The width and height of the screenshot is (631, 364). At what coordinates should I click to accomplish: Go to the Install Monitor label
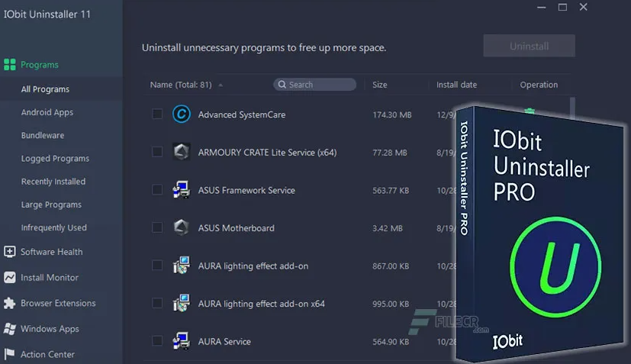50,278
